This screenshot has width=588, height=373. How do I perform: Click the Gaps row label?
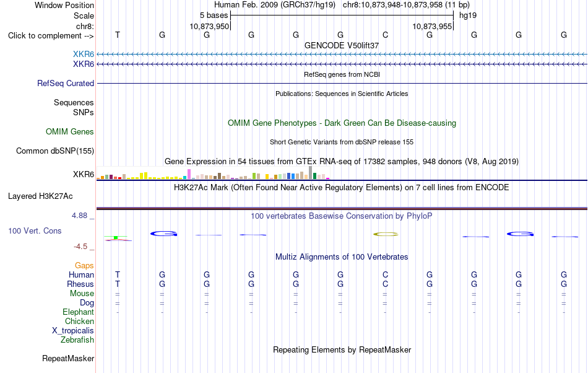84,265
